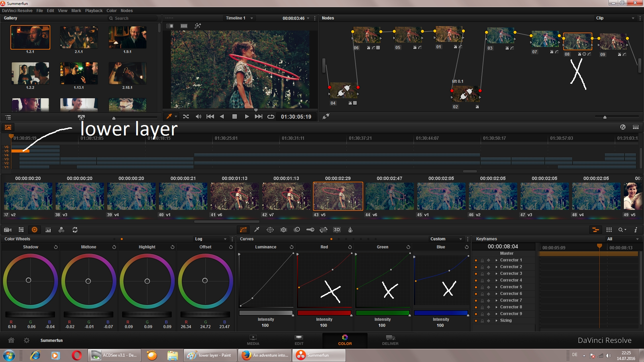Reset the Midtone color wheel
The image size is (644, 362).
pos(114,247)
